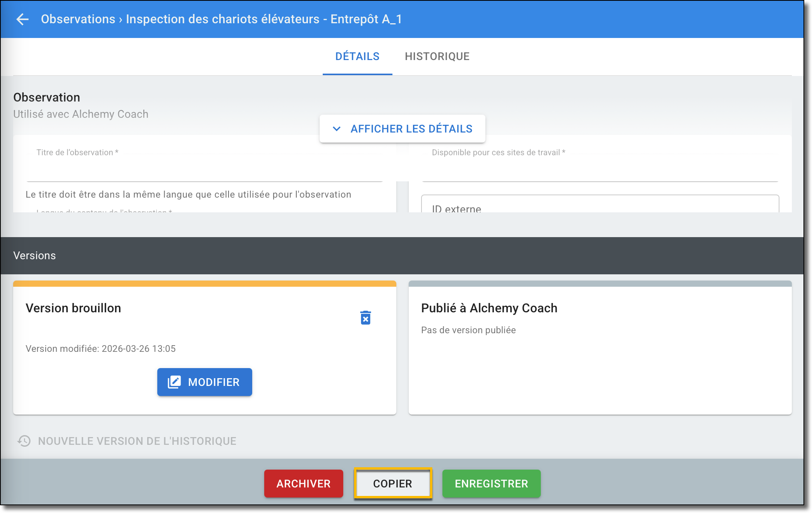Screen dimensions: 812x513
Task: Click the history clock icon
Action: tap(24, 441)
